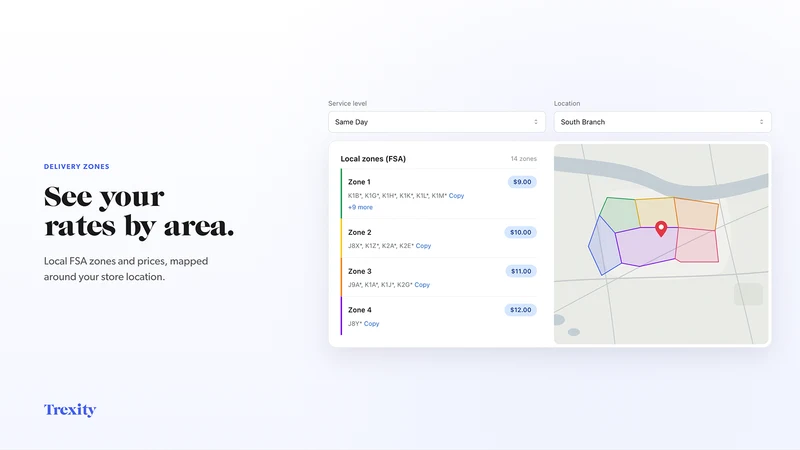Screen dimensions: 800x450
Task: Click the yellow zone polygon on the map
Action: 656,211
